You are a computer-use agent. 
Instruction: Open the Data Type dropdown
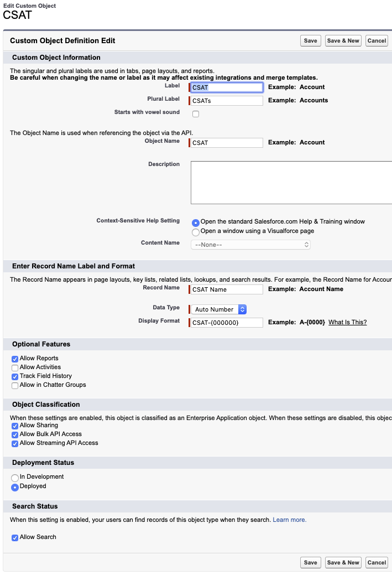(x=220, y=309)
